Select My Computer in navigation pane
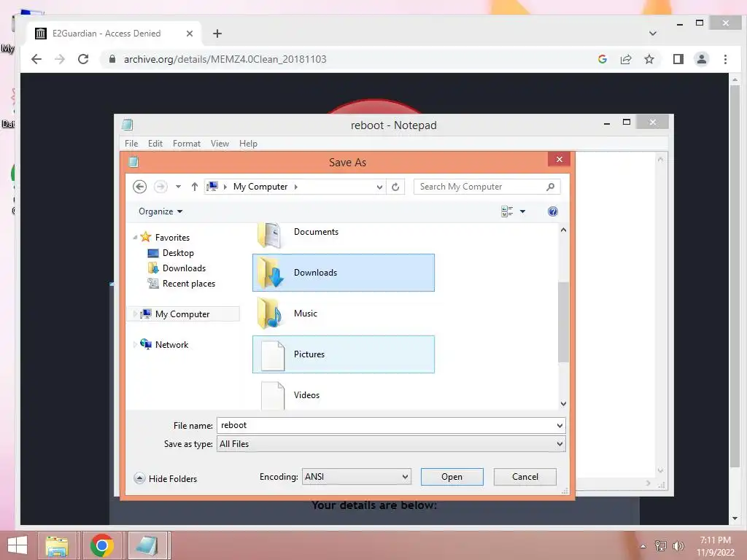The image size is (747, 560). [182, 314]
